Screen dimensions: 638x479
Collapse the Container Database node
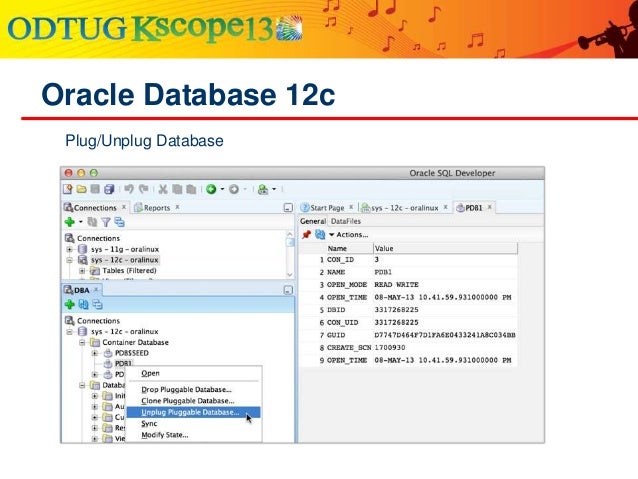click(x=82, y=342)
